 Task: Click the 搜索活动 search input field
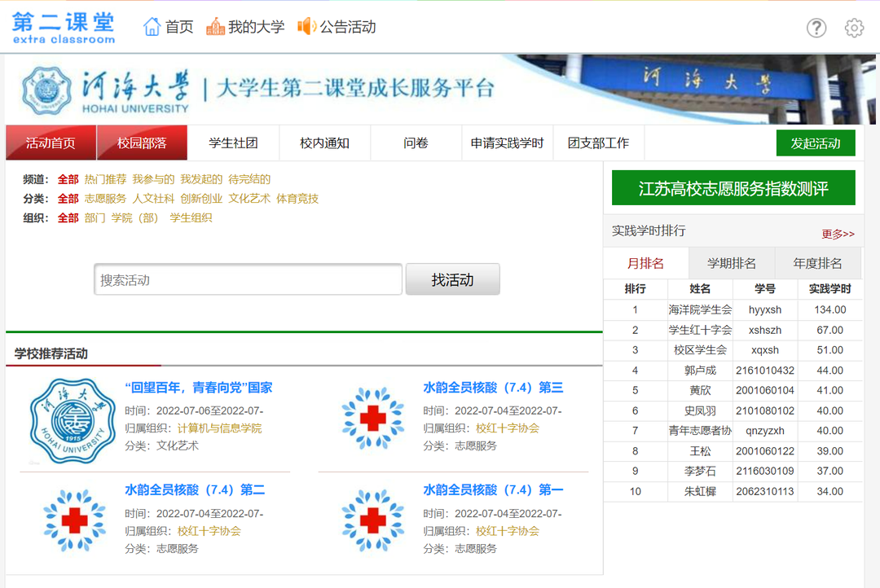[x=247, y=279]
